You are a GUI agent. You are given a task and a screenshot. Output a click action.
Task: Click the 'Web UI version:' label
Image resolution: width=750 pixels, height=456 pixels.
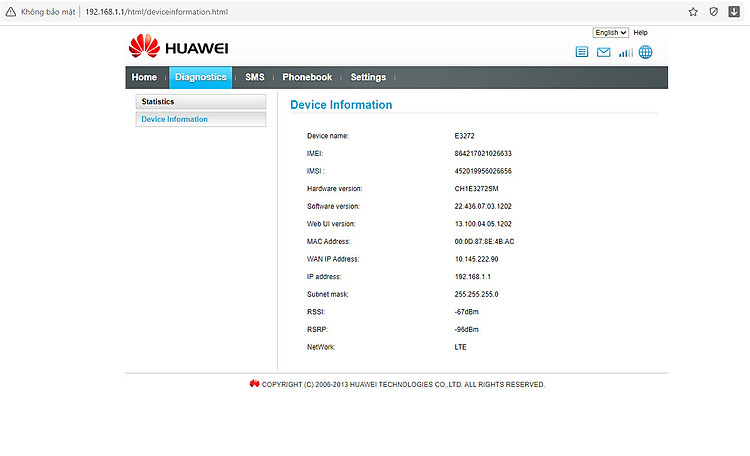coord(331,224)
